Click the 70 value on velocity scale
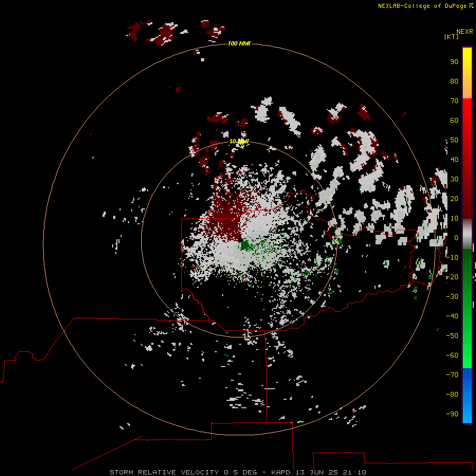476x476 pixels. coord(454,101)
